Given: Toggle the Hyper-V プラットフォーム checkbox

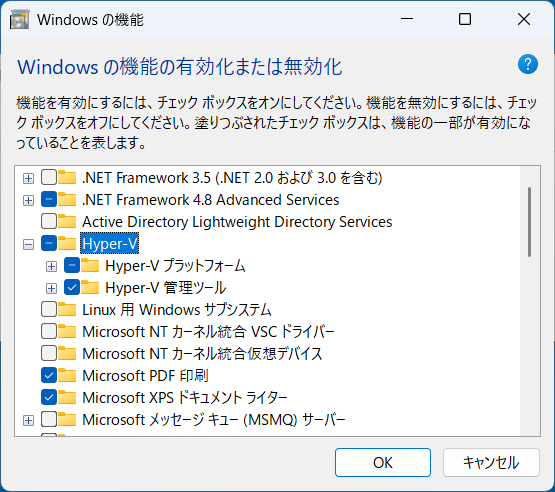Looking at the screenshot, I should point(72,265).
